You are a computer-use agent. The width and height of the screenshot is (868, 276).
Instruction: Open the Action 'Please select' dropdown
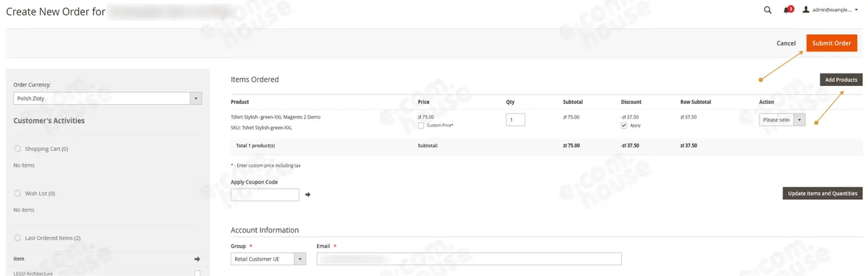coord(782,120)
